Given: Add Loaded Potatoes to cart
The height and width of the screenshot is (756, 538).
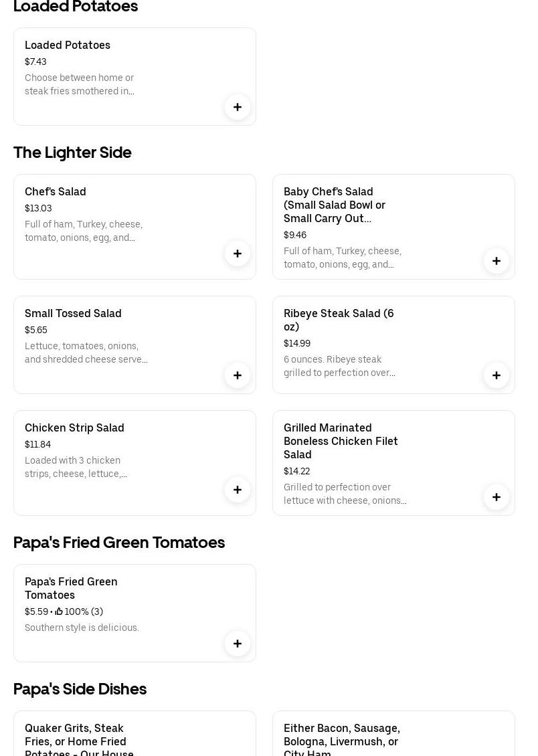Looking at the screenshot, I should 238,107.
